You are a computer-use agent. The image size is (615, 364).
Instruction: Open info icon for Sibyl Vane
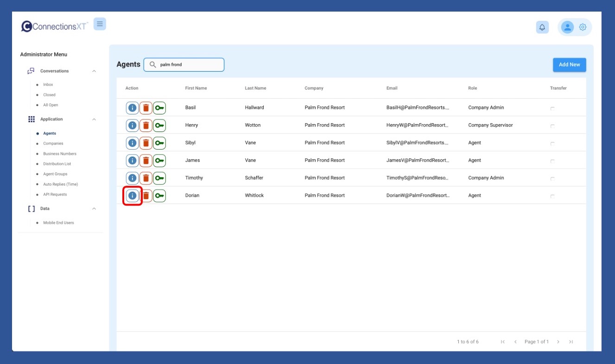coord(132,143)
